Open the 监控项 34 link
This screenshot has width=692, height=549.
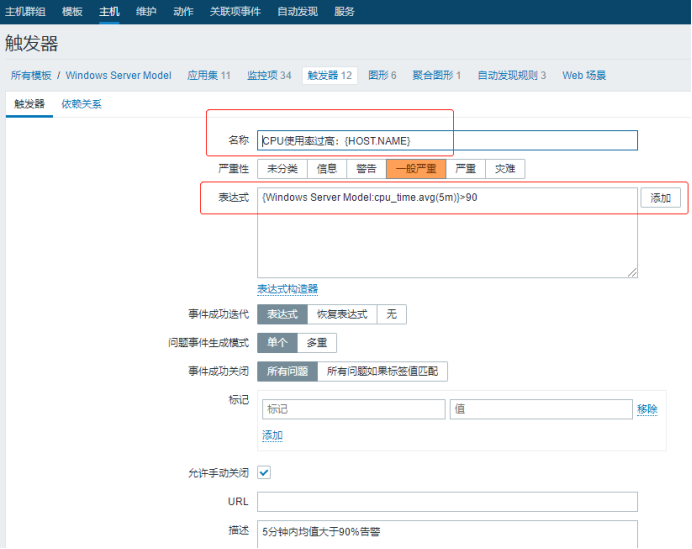point(269,75)
